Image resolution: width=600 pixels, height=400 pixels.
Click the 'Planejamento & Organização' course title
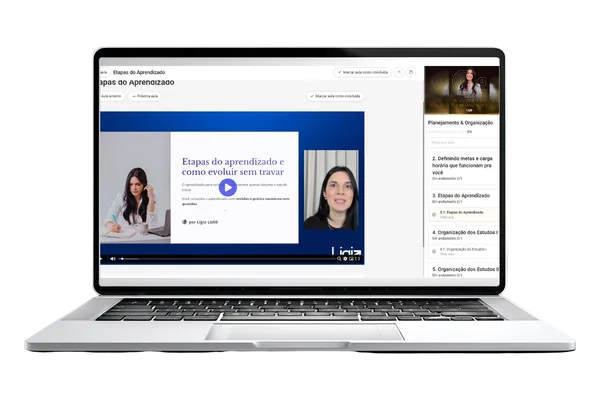[x=460, y=123]
